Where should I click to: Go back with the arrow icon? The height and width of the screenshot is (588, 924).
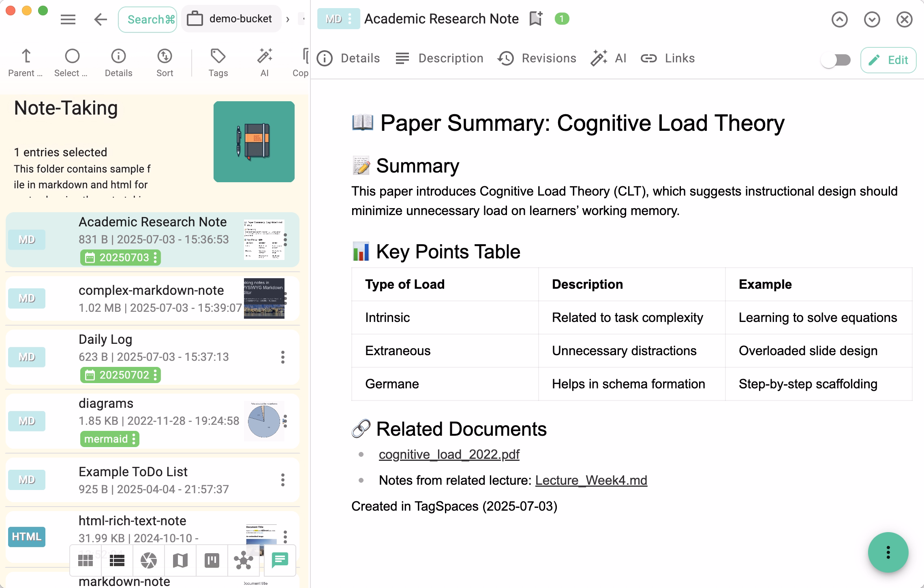tap(100, 19)
